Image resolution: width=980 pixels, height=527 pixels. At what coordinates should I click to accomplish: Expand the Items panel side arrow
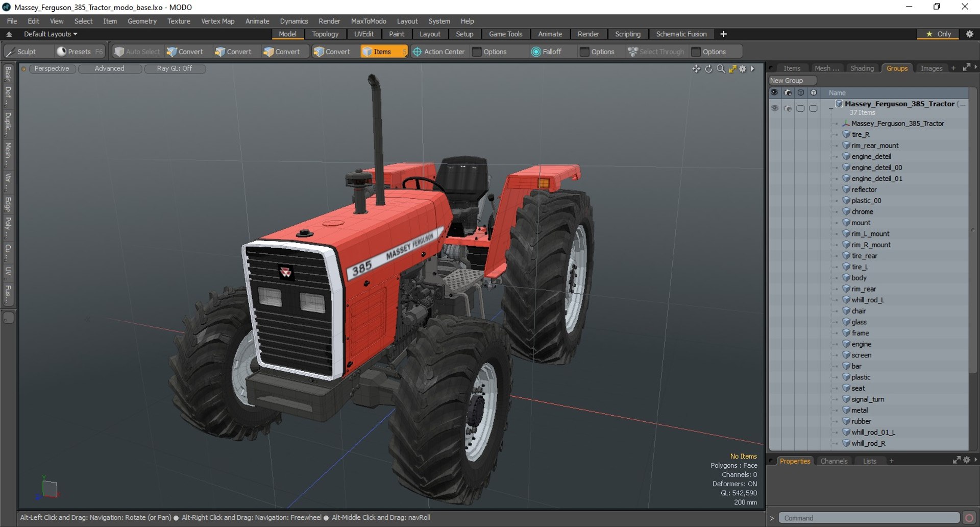click(975, 67)
